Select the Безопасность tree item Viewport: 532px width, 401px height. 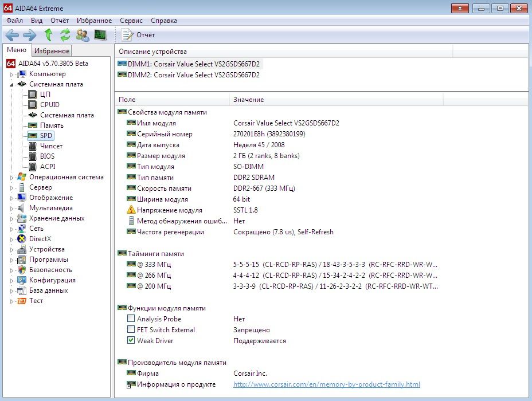click(50, 270)
